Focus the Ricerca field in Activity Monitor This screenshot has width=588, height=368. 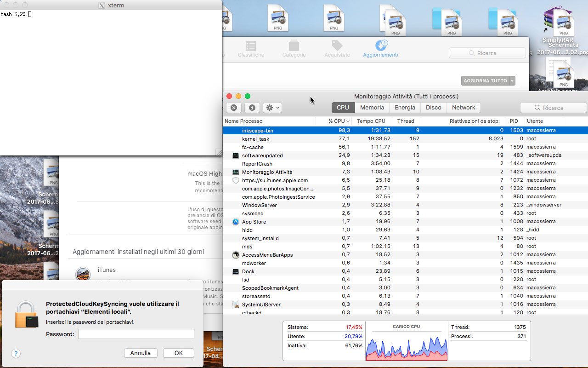click(x=553, y=108)
